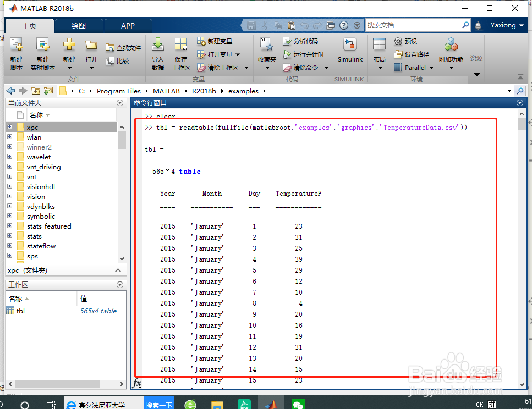
Task: Click the back navigation arrow
Action: click(10, 91)
